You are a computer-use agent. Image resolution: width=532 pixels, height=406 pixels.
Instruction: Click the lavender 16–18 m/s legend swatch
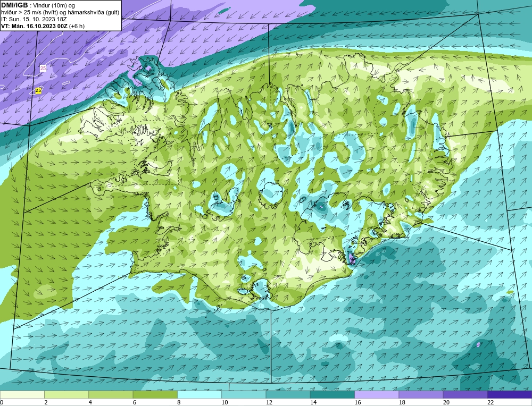click(x=377, y=394)
